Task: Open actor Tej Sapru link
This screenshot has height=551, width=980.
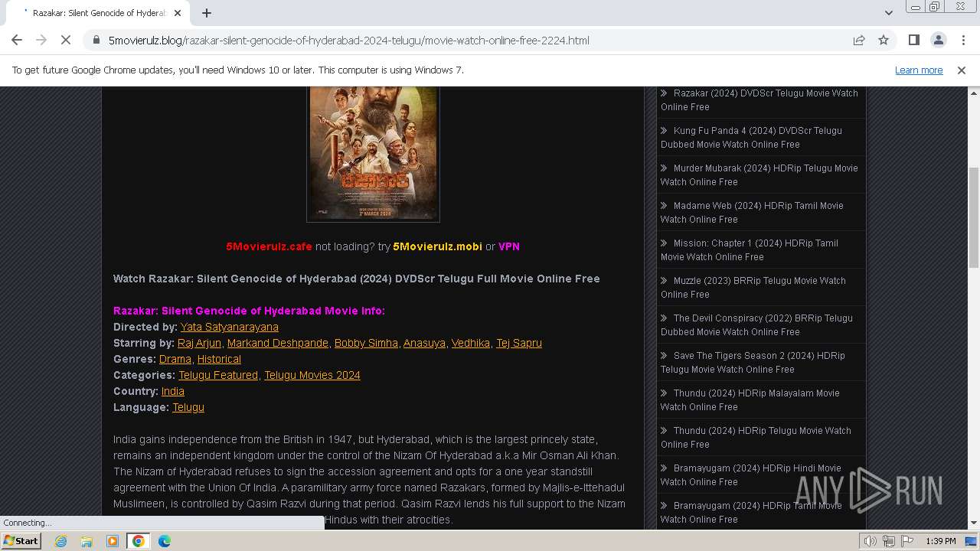Action: pyautogui.click(x=519, y=343)
